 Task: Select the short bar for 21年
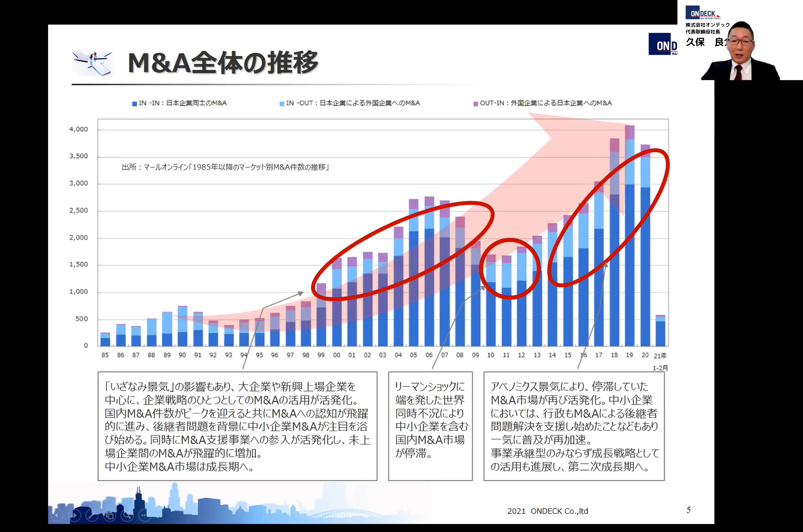point(660,330)
